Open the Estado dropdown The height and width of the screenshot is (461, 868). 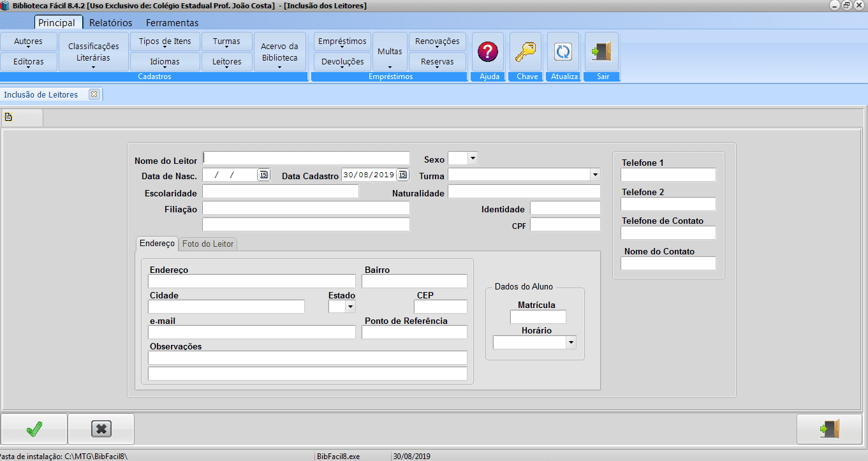click(349, 307)
